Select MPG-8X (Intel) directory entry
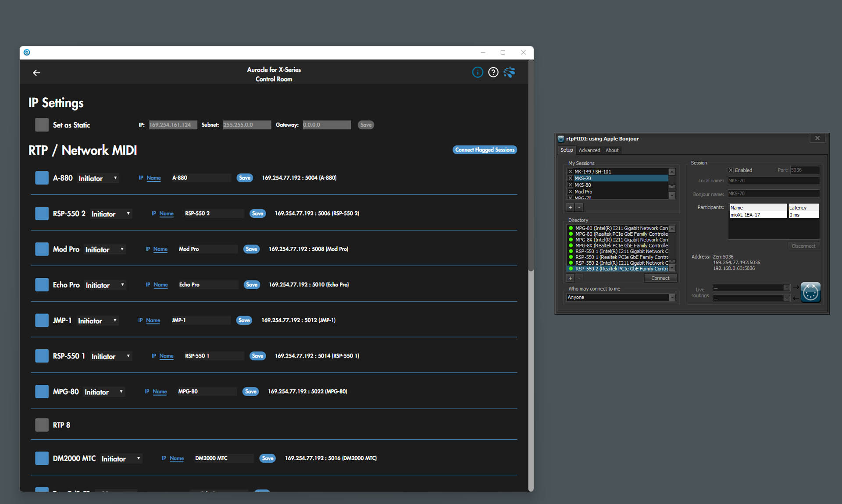The image size is (842, 504). [618, 240]
